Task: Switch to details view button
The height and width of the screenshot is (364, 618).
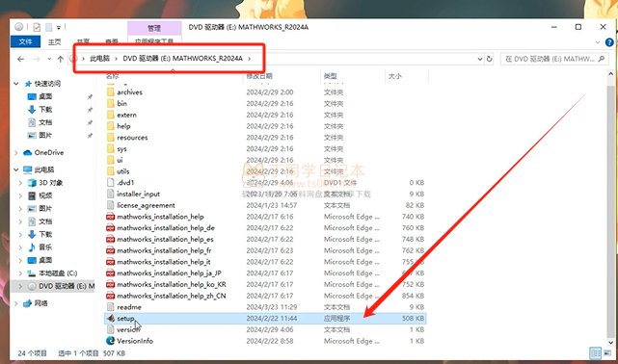Action: pos(595,352)
